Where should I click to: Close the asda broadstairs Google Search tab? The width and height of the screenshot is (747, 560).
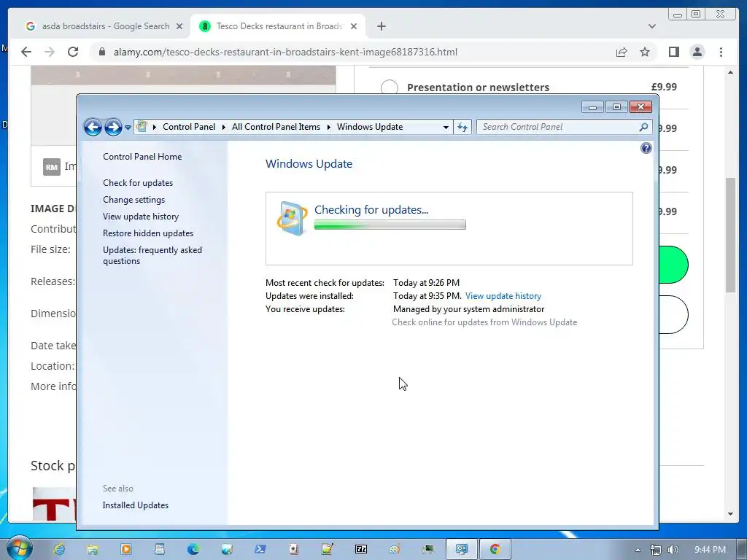tap(179, 26)
